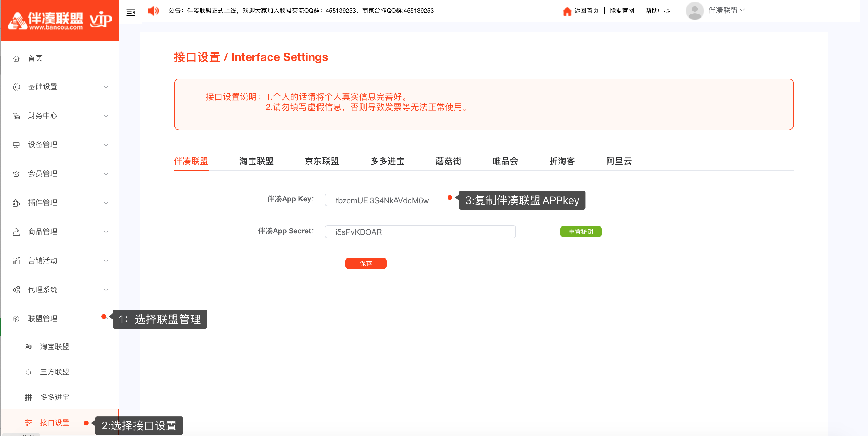Screen dimensions: 868x436
Task: Open the 帮助中心 link
Action: (658, 11)
